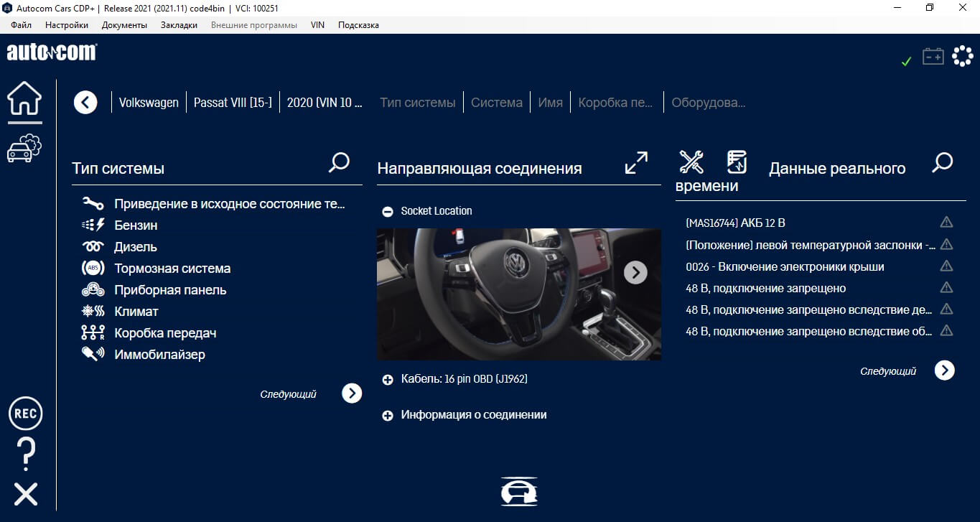Search in Данные реального времени panel

942,162
